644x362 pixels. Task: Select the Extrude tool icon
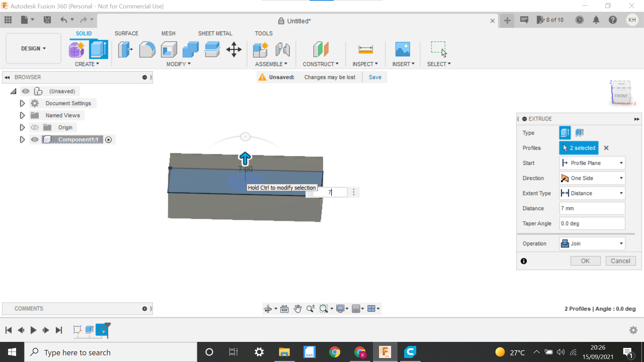(x=99, y=49)
